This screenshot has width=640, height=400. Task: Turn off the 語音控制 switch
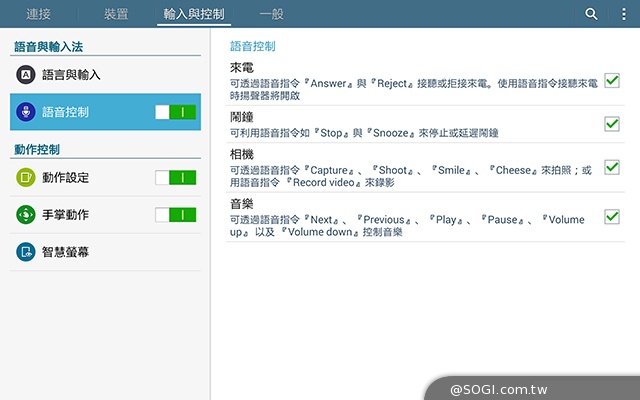coord(175,112)
